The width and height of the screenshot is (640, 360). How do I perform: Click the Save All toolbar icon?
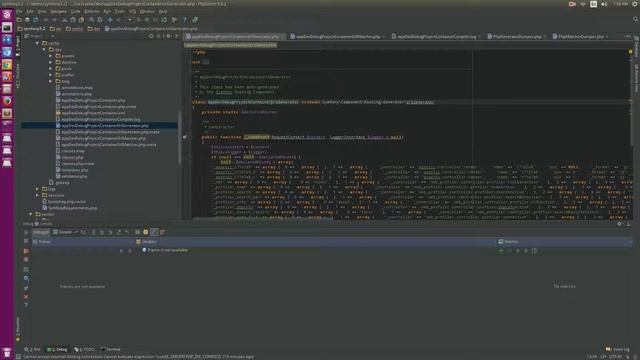point(27,20)
